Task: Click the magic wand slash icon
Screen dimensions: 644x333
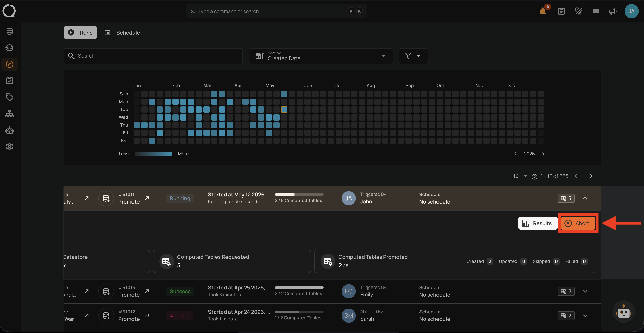Action: [578, 11]
